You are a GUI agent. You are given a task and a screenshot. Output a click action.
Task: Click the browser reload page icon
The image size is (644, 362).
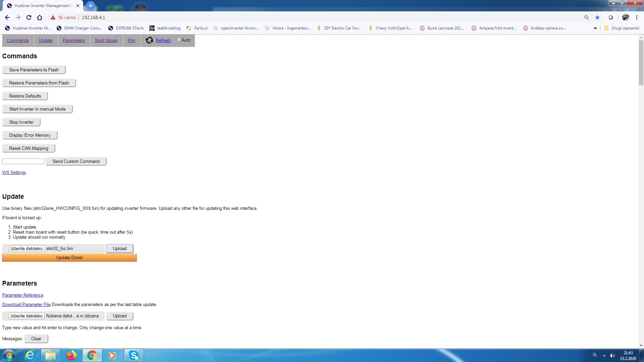[29, 17]
